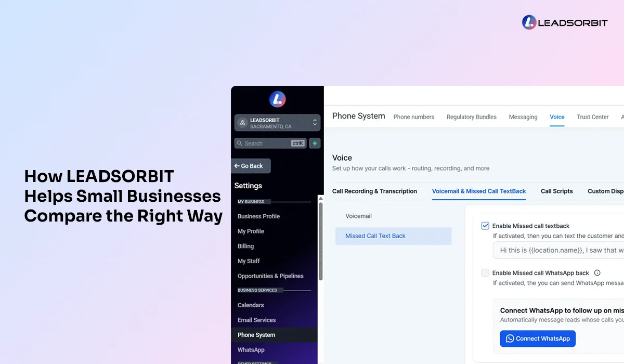Switch to the Regulatory Bundles tab
The height and width of the screenshot is (364, 624).
tap(472, 117)
